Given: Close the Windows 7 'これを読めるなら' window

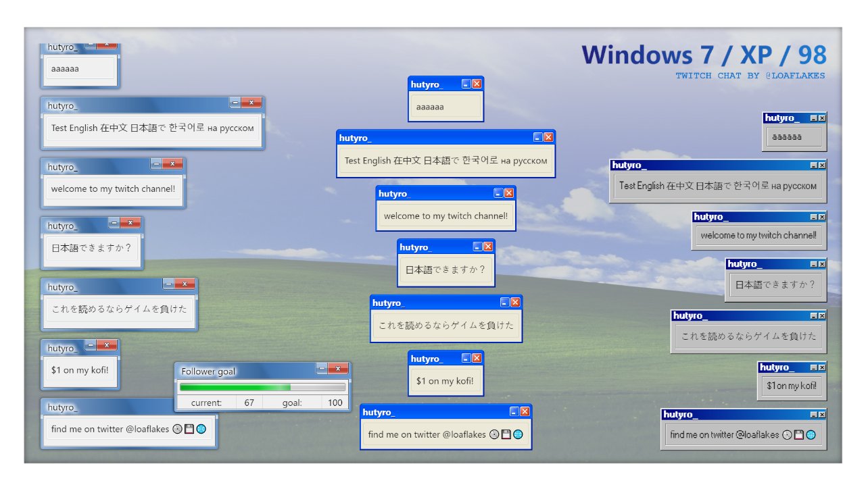Looking at the screenshot, I should [185, 284].
